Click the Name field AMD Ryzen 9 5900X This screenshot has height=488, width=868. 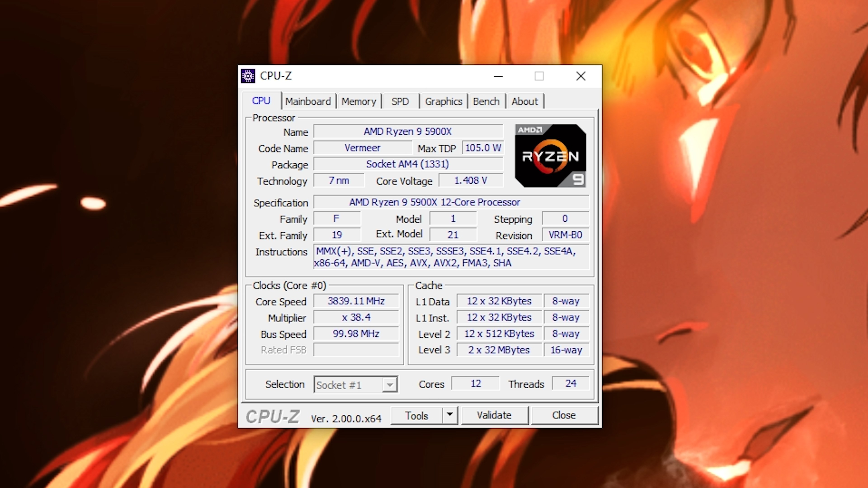point(408,131)
